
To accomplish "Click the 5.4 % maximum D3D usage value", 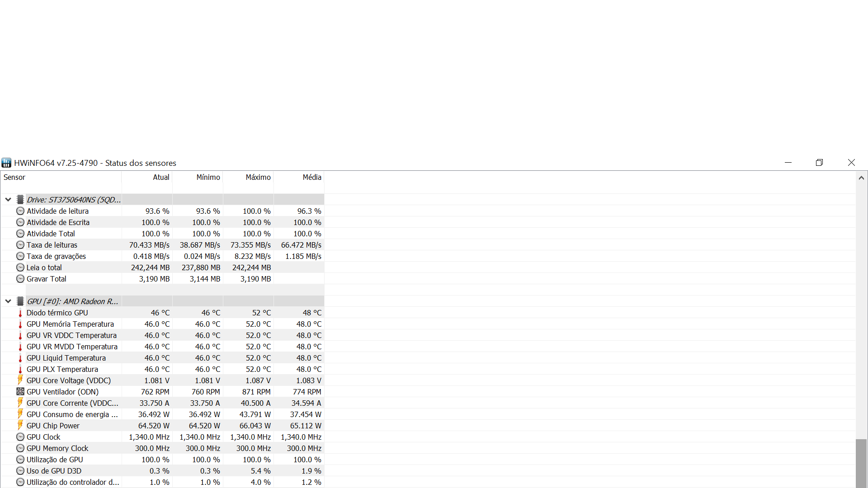I will [261, 471].
